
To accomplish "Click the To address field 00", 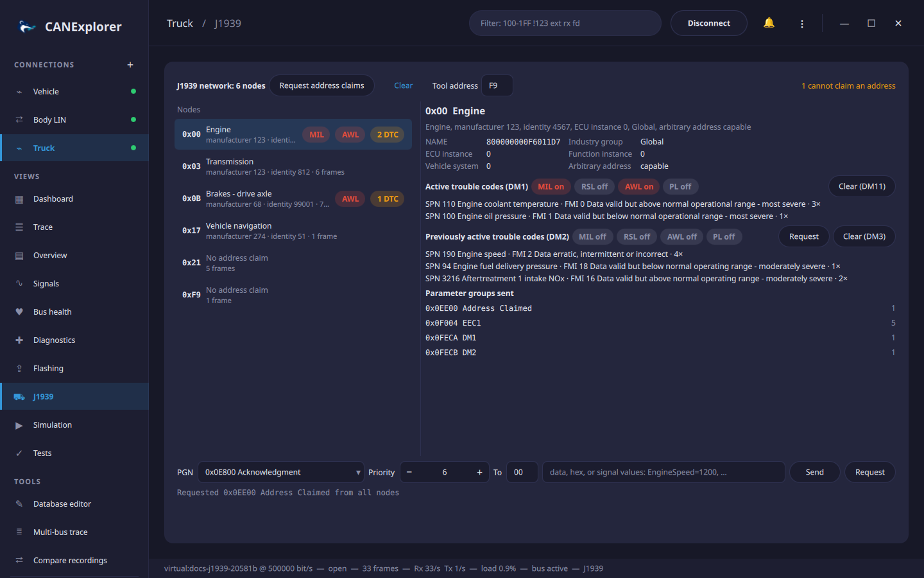I will [522, 472].
